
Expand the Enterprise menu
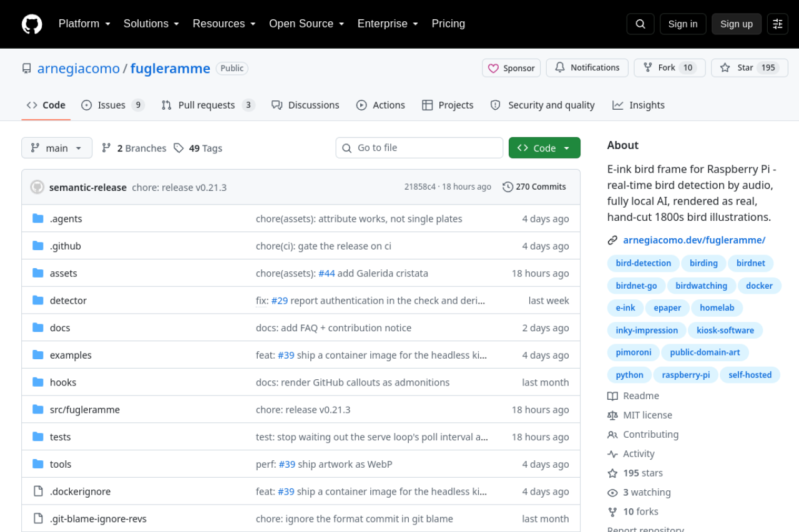tap(388, 24)
